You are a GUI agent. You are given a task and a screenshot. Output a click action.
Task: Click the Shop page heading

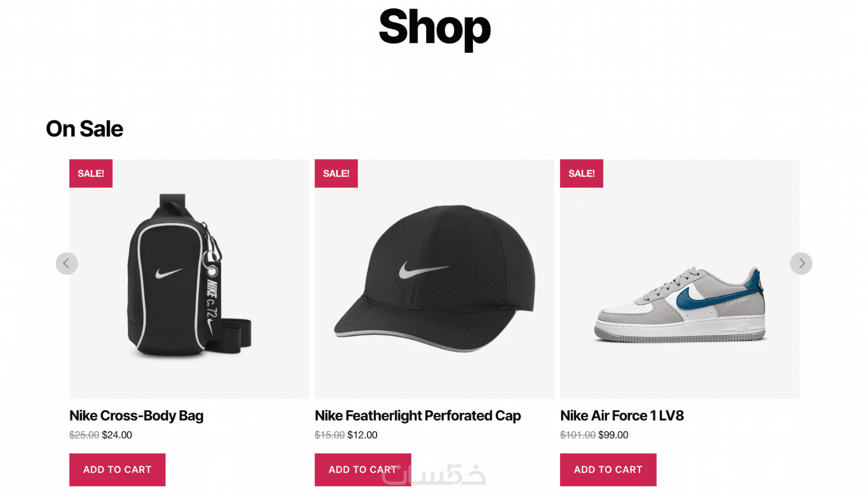point(435,28)
